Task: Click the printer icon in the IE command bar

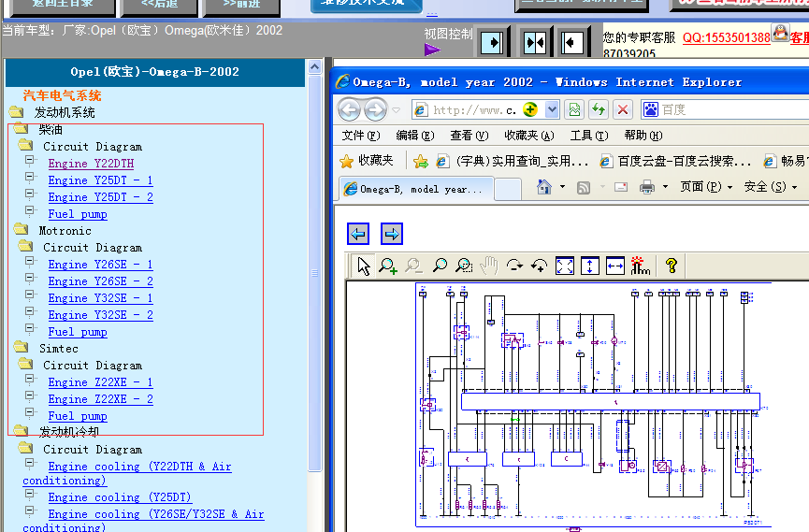Action: [647, 187]
